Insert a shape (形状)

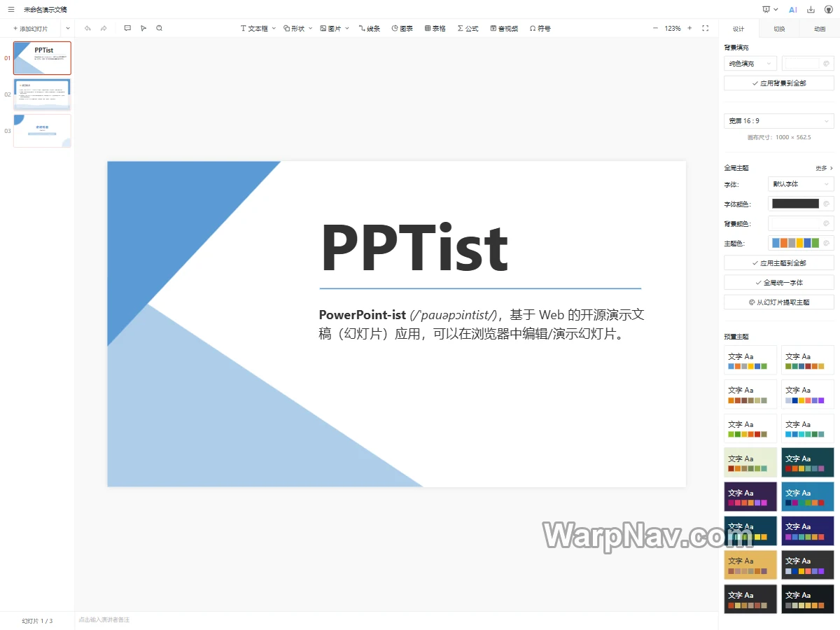click(x=294, y=29)
